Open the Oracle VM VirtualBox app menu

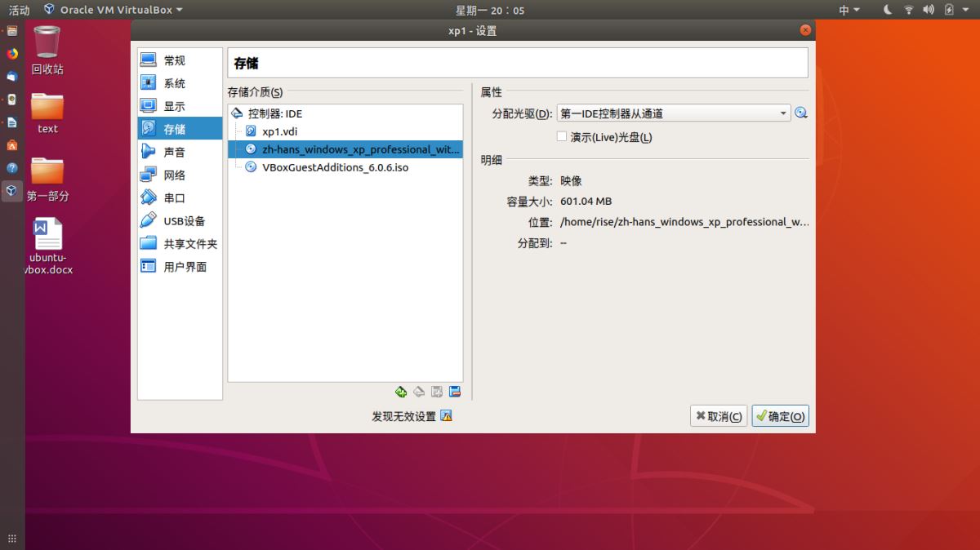[114, 10]
